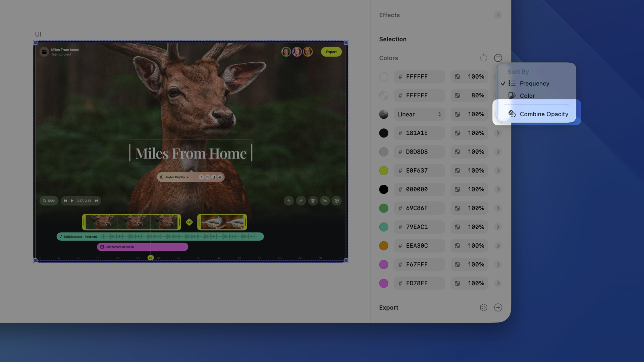Expand the chevron next to color 181A1E
The height and width of the screenshot is (362, 644).
coord(498,133)
